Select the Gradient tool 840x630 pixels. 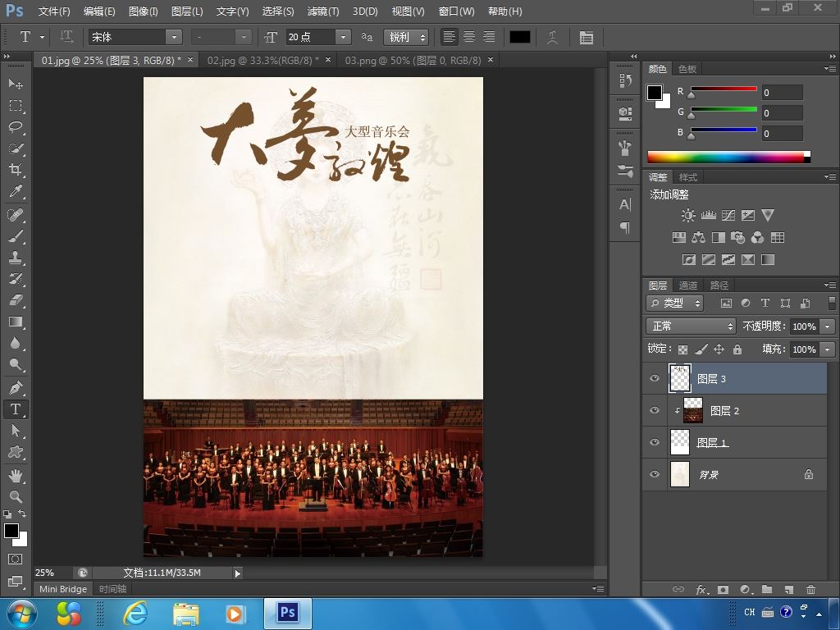(16, 322)
